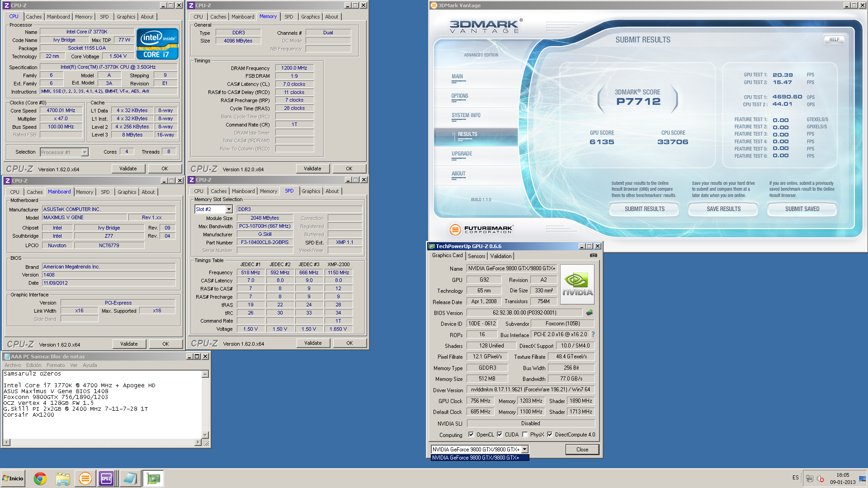Toggle the OpenCL checkbox in GPU-Z
Image resolution: width=868 pixels, height=488 pixels.
point(471,435)
